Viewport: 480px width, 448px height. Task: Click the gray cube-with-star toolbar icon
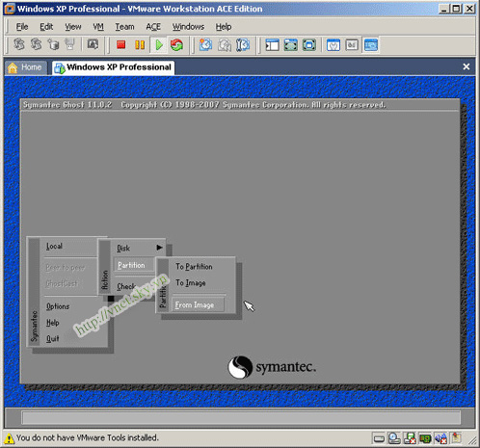tap(53, 44)
